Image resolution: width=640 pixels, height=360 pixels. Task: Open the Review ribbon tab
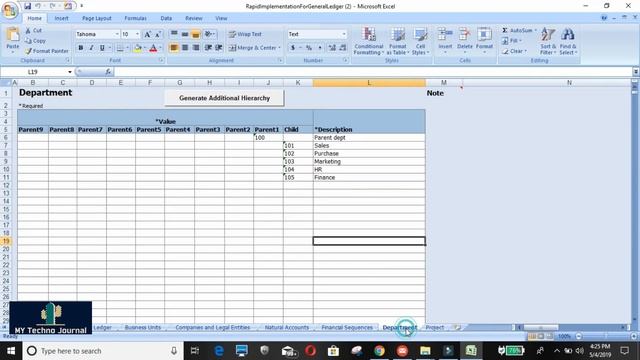(x=193, y=18)
